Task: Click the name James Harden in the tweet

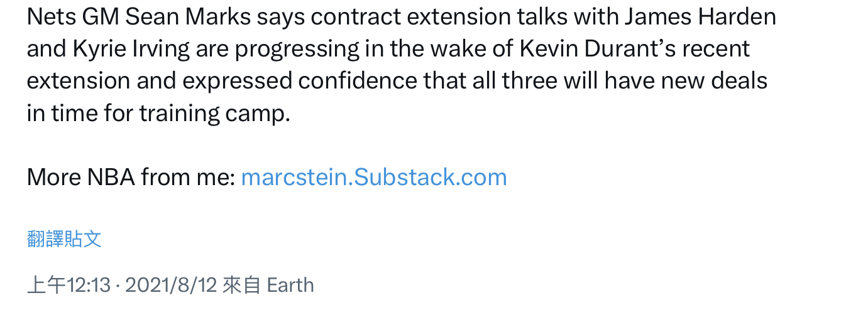Action: coord(700,17)
